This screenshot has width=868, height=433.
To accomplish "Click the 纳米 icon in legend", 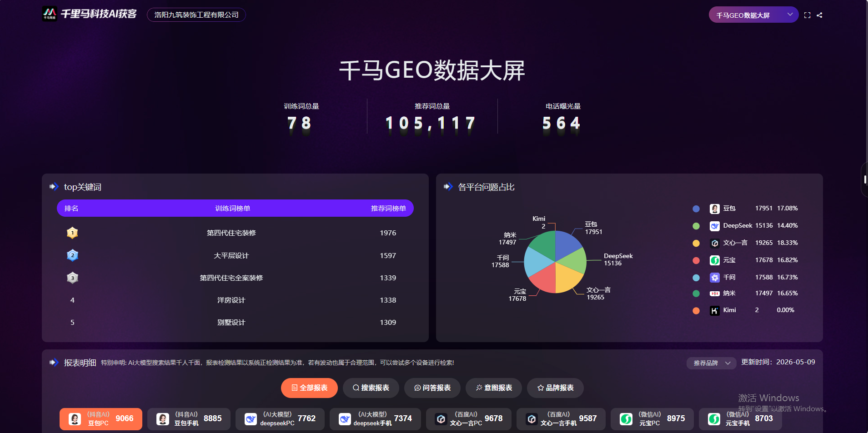I will point(715,294).
